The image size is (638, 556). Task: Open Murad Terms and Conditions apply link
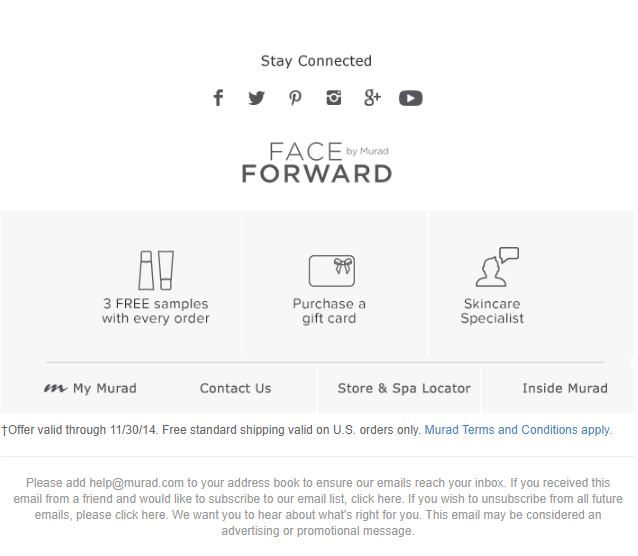click(x=518, y=430)
